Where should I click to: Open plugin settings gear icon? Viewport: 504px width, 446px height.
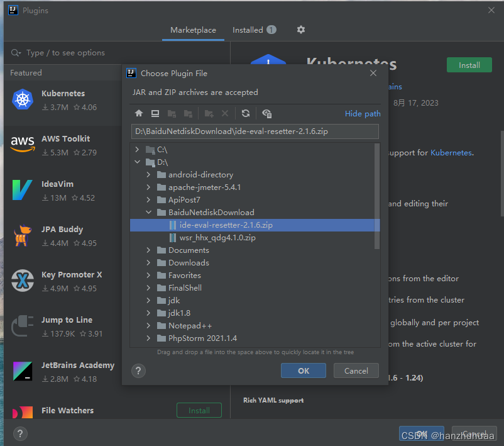[x=301, y=30]
